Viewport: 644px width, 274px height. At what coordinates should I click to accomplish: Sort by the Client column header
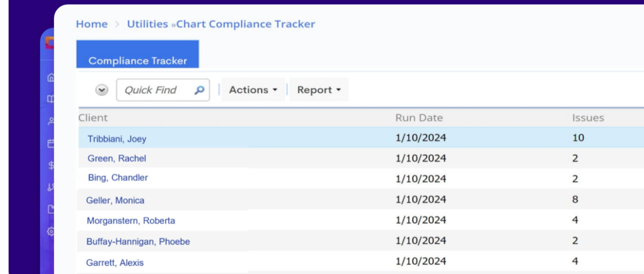point(93,118)
